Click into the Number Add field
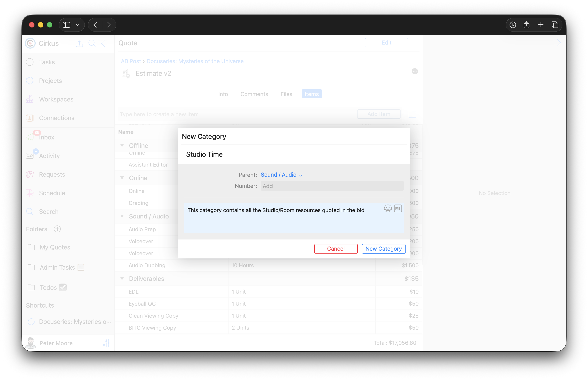Screen dimensions: 588x380 (332, 186)
